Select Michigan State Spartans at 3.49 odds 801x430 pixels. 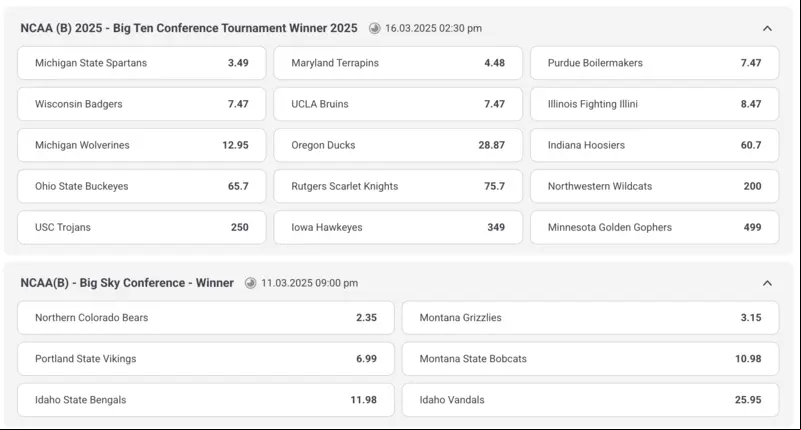pos(142,63)
